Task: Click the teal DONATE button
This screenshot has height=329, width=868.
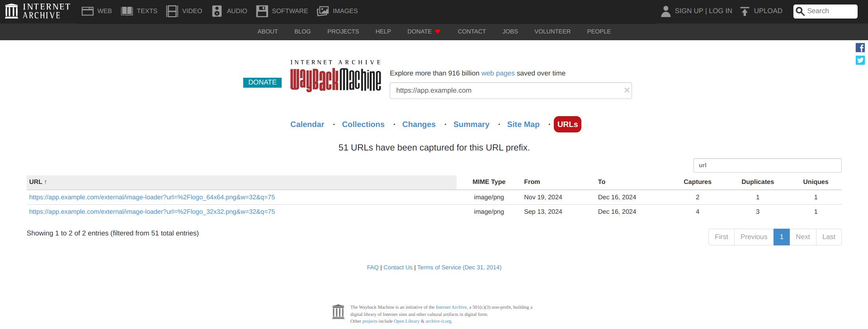Action: tap(262, 82)
